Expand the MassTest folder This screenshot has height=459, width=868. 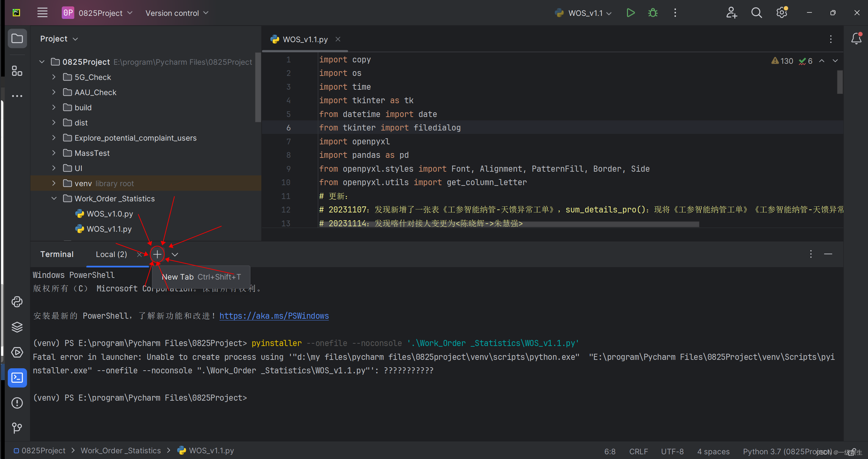pos(54,153)
